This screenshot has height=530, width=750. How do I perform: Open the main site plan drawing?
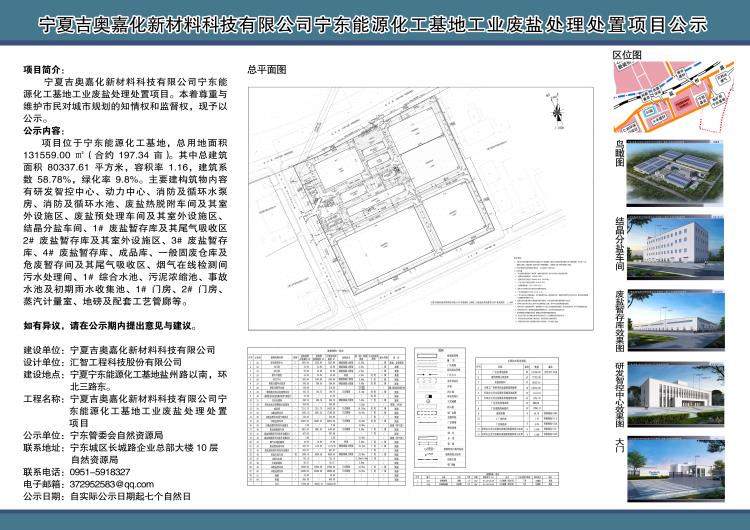421,209
